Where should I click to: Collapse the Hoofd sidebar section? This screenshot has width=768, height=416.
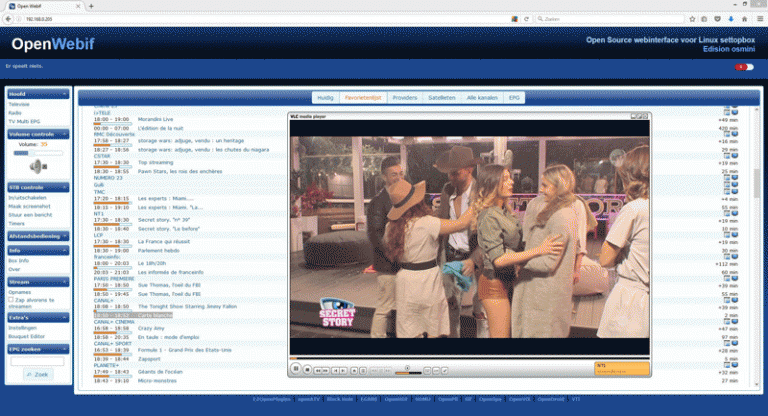(x=66, y=93)
